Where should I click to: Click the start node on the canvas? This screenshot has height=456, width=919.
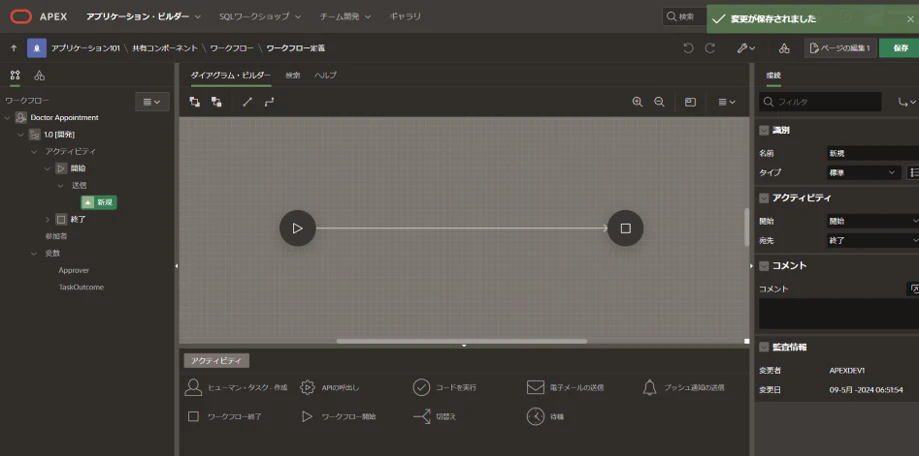coord(298,228)
